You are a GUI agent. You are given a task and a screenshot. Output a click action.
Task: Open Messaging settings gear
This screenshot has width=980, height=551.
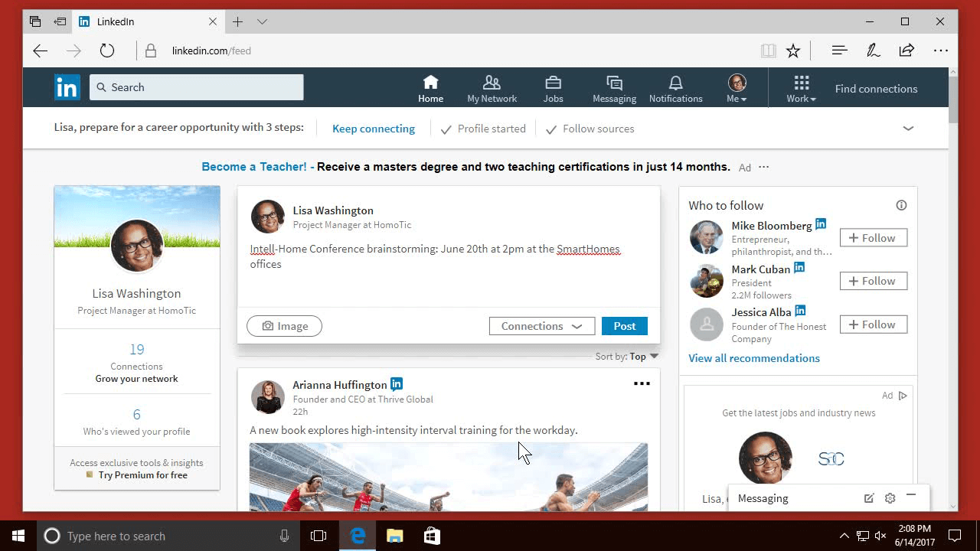(890, 497)
